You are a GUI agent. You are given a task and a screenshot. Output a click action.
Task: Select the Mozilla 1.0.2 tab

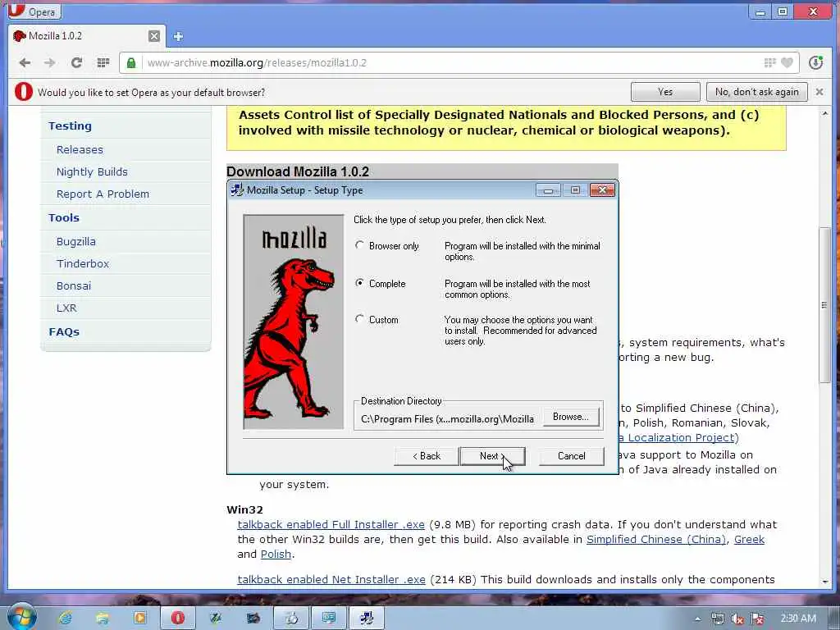[x=86, y=36]
